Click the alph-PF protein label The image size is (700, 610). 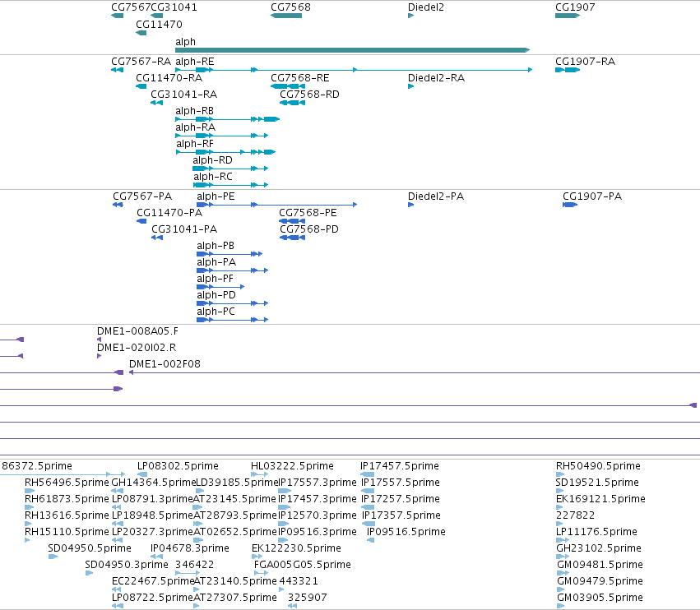[x=216, y=279]
